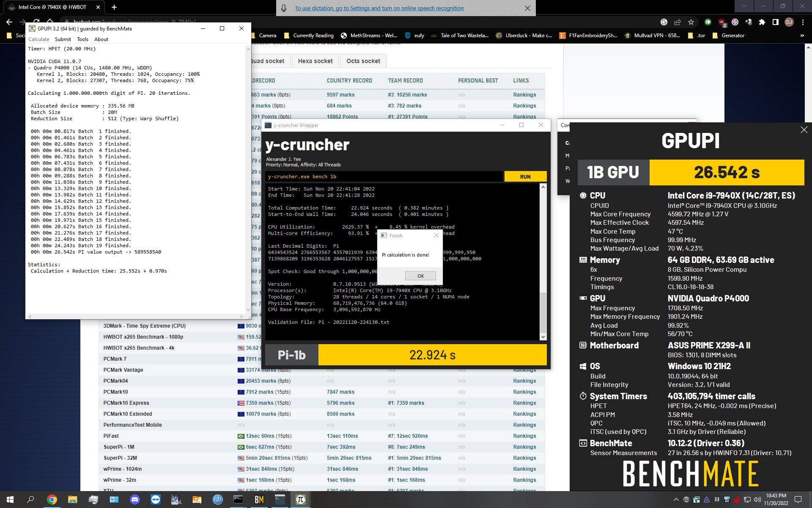Click 26.542 s GPUPI score
Image resolution: width=812 pixels, height=508 pixels.
[727, 172]
